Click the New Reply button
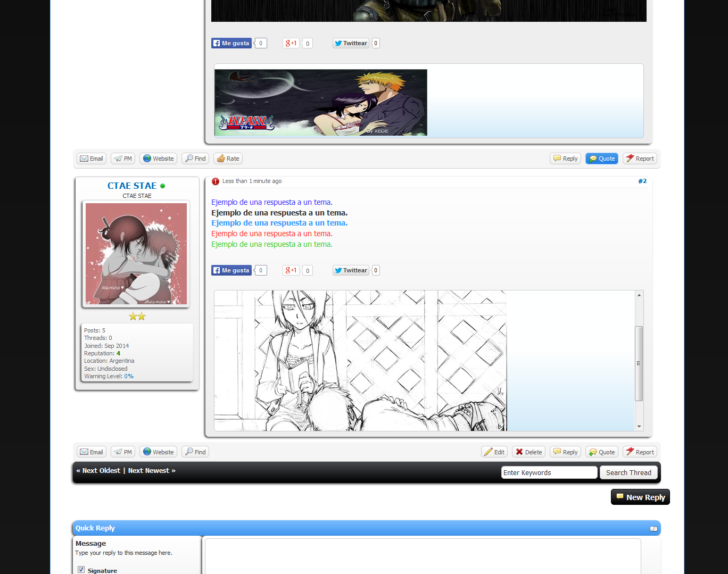Viewport: 728px width, 574px height. tap(640, 497)
